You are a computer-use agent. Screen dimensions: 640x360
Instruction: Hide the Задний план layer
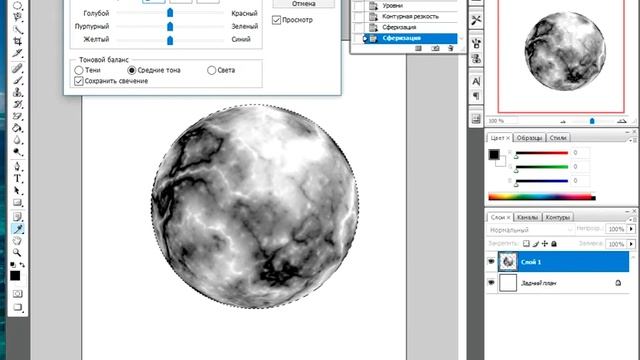click(491, 282)
